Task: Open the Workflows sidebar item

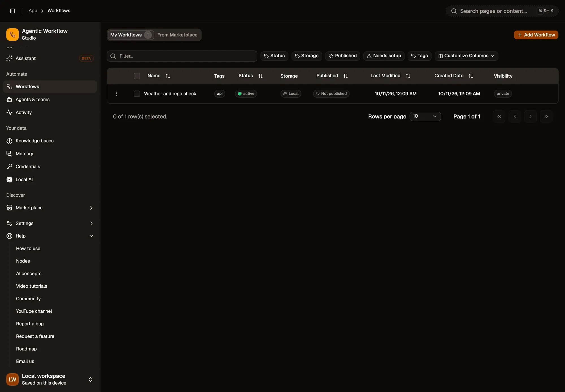Action: pyautogui.click(x=50, y=87)
